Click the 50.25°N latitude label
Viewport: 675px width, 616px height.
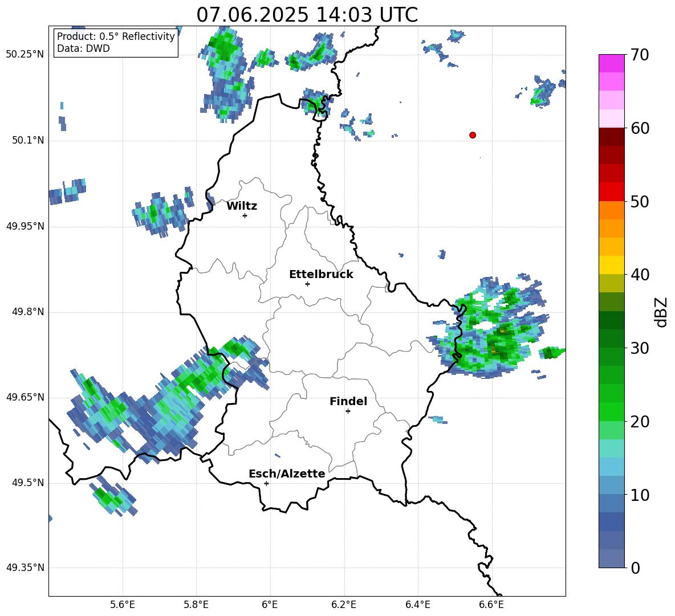click(x=25, y=55)
